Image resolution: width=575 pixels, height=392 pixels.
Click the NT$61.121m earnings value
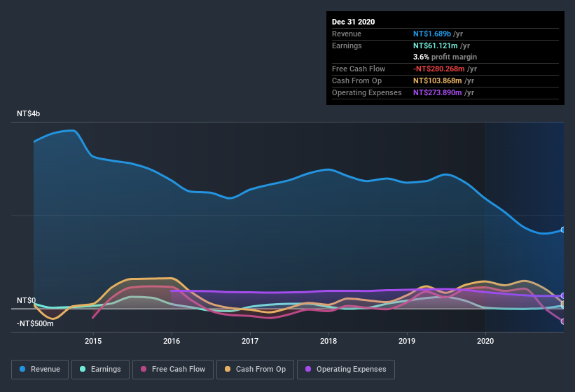tap(436, 45)
